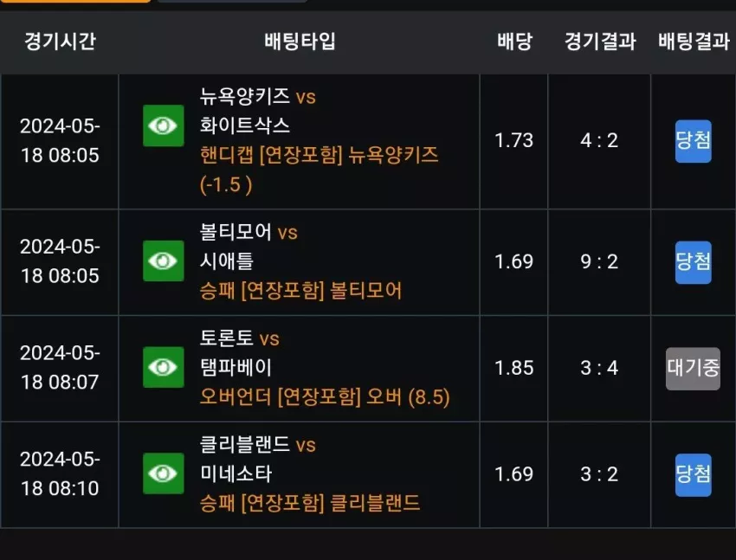Click the 배당 column header

[514, 42]
